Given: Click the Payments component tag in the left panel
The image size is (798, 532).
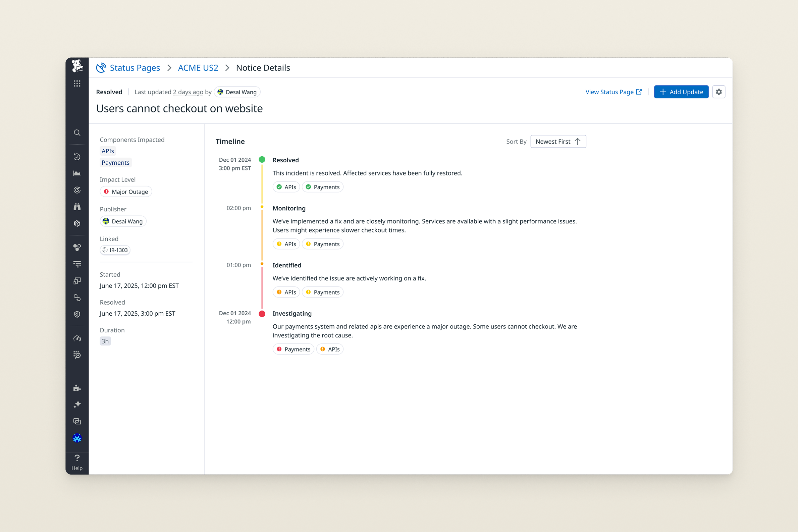Looking at the screenshot, I should 115,162.
